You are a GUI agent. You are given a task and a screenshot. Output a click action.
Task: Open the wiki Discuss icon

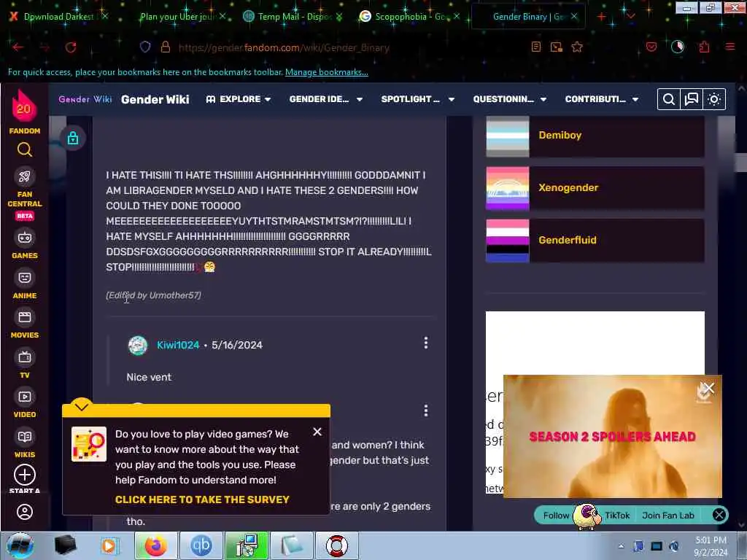pyautogui.click(x=692, y=99)
